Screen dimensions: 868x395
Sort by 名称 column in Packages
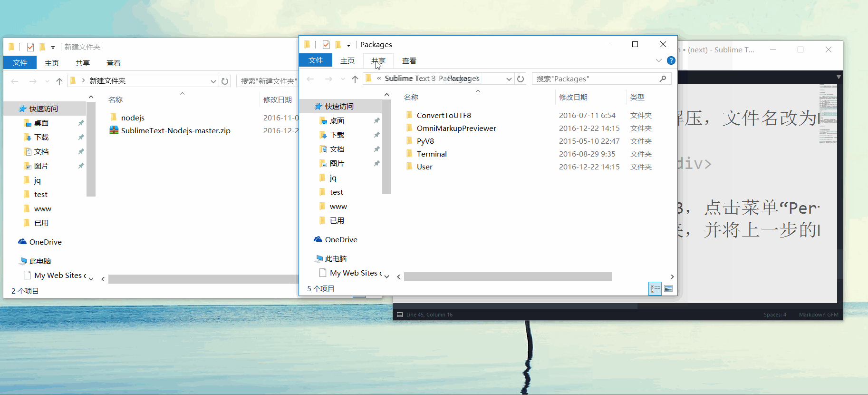411,97
